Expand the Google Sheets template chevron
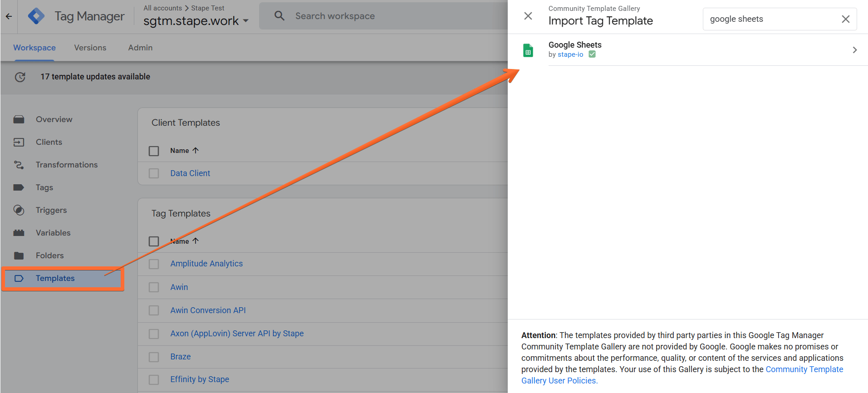The image size is (868, 393). [855, 50]
